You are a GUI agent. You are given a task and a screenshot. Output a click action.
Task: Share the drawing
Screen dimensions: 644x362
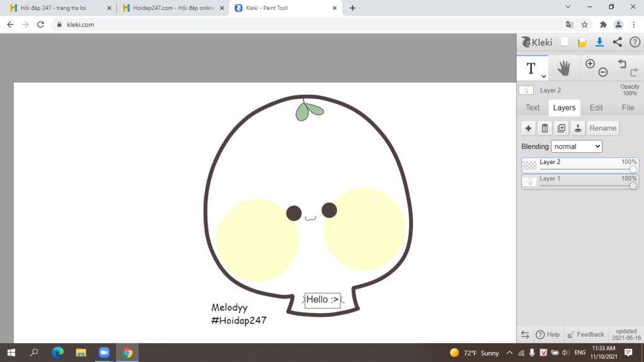[618, 42]
